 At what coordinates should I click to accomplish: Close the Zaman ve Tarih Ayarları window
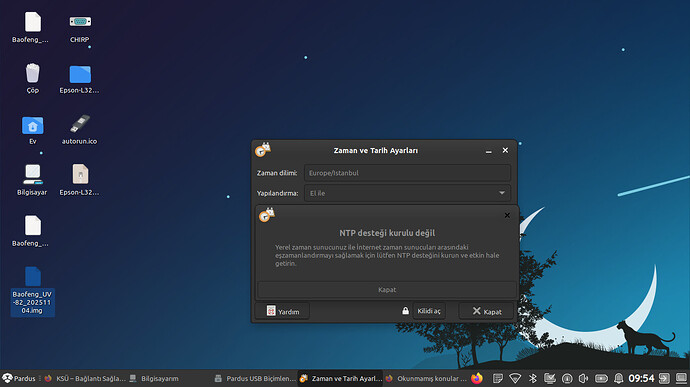[505, 150]
